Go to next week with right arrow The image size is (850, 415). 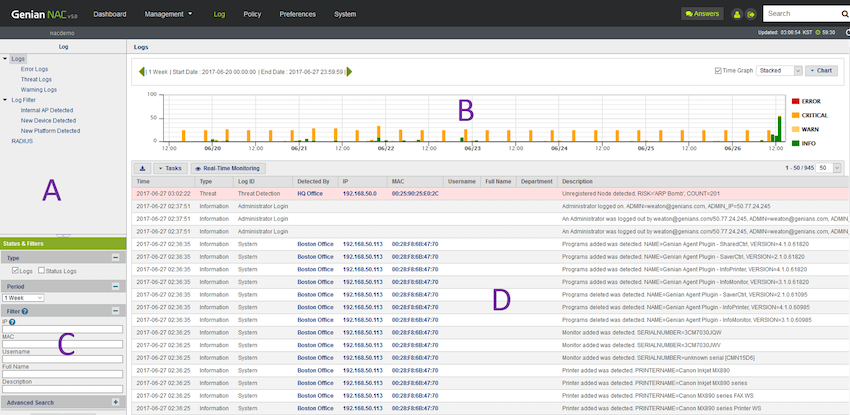point(349,71)
